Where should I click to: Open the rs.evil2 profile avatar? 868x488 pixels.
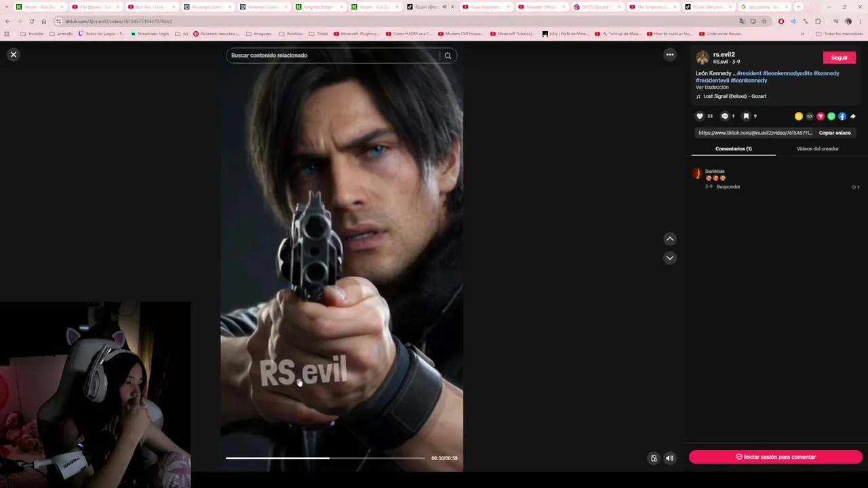click(x=702, y=58)
